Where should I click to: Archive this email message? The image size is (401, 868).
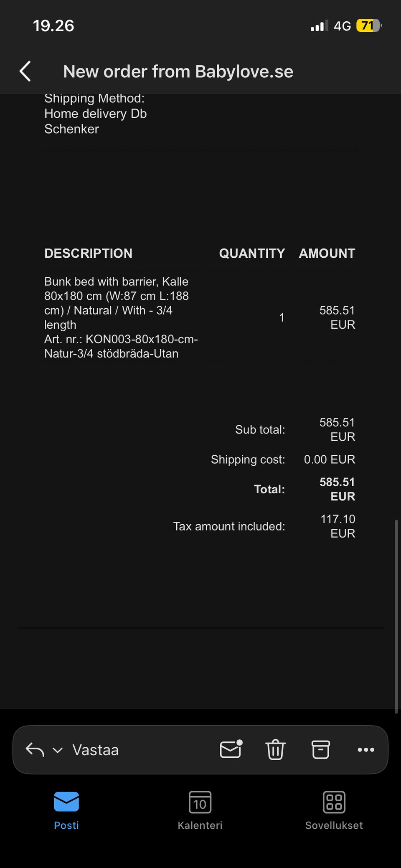(321, 749)
